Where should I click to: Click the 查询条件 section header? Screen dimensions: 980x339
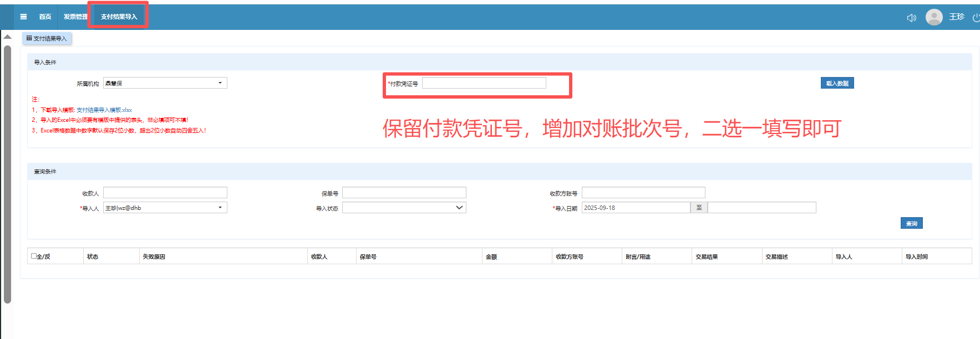tap(499, 171)
